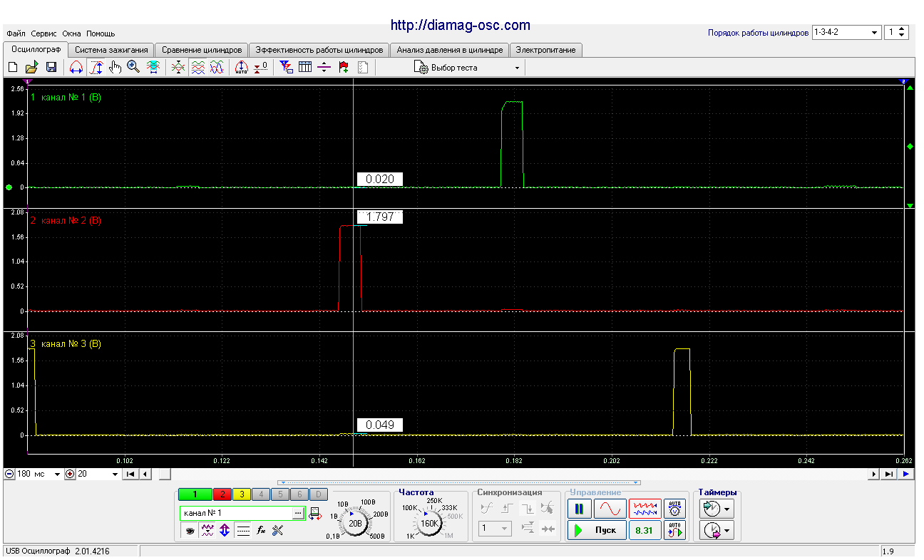Viewport: 924px width, 560px height.
Task: Click the zero-level offset icon
Action: 261,67
